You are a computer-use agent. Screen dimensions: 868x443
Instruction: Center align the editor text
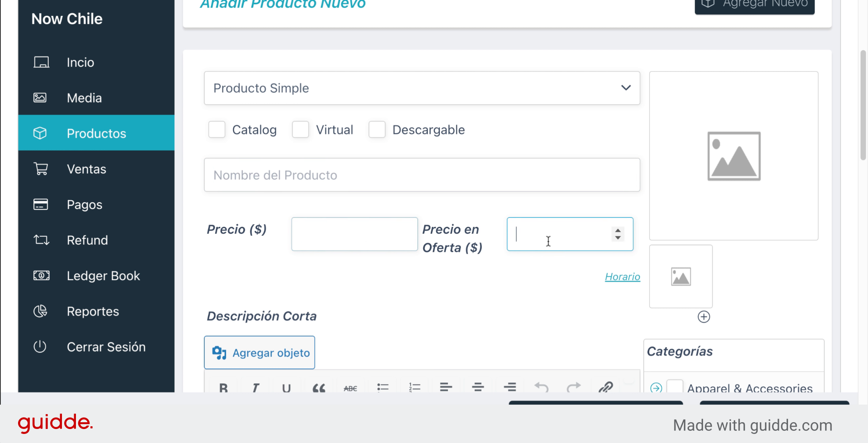point(478,387)
